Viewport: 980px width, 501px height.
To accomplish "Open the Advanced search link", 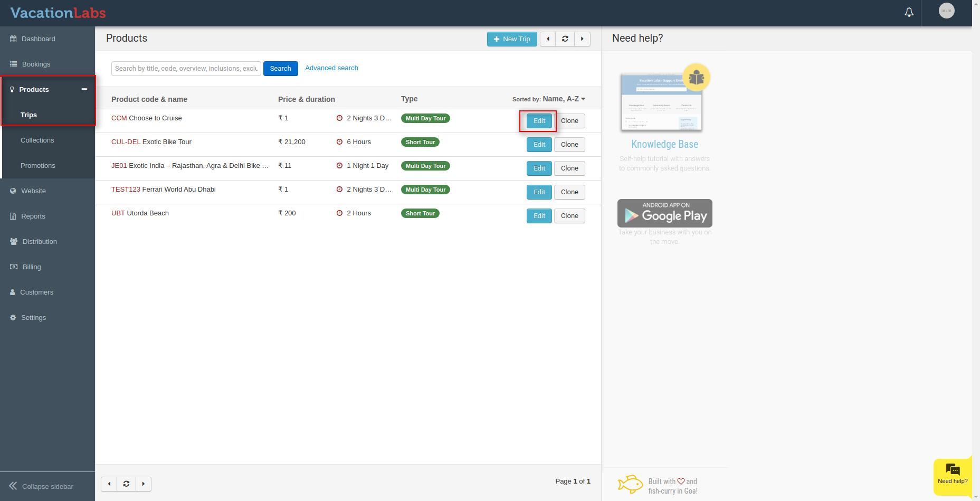I will click(331, 68).
